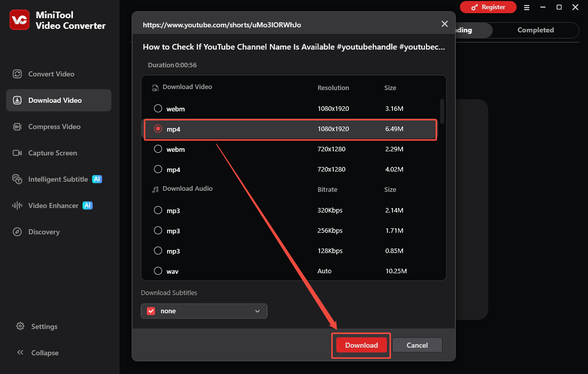Click the 6.49M size value
This screenshot has height=374, width=588.
coord(394,129)
